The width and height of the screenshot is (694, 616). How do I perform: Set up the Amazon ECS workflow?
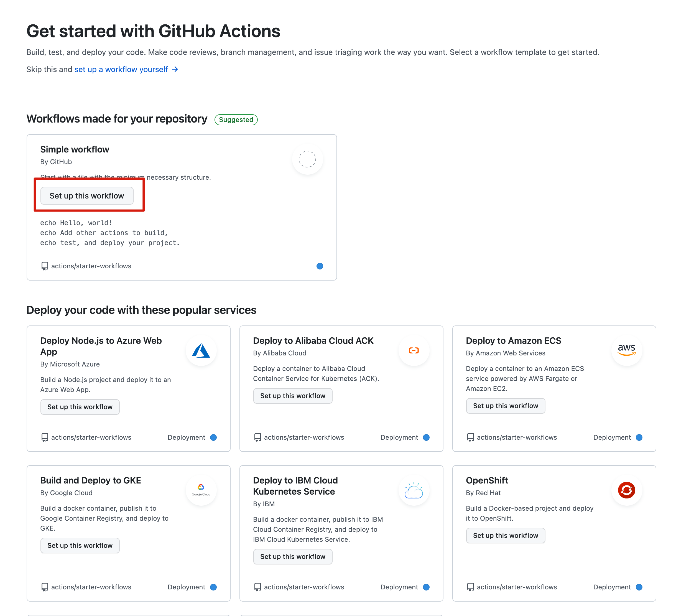click(505, 406)
